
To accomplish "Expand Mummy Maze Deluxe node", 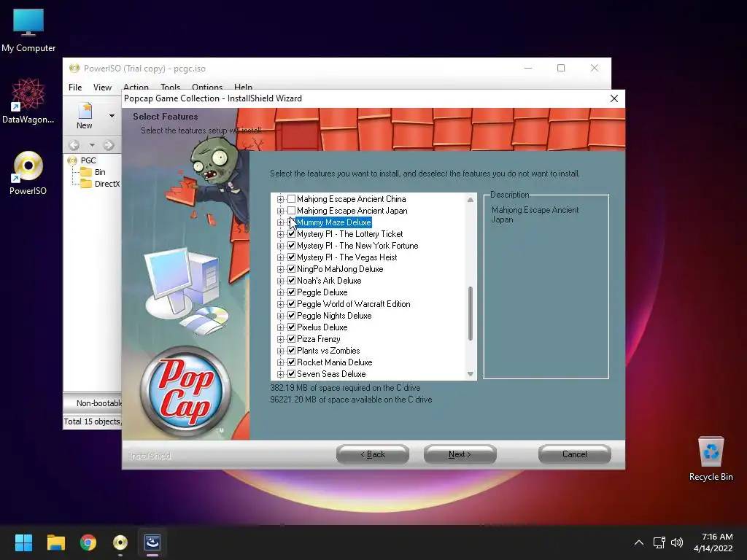I will (280, 223).
